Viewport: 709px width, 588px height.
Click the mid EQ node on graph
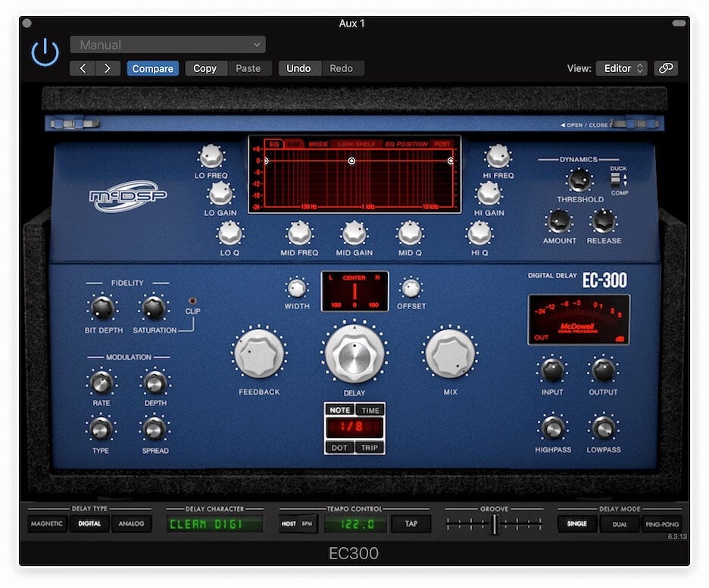coord(351,161)
